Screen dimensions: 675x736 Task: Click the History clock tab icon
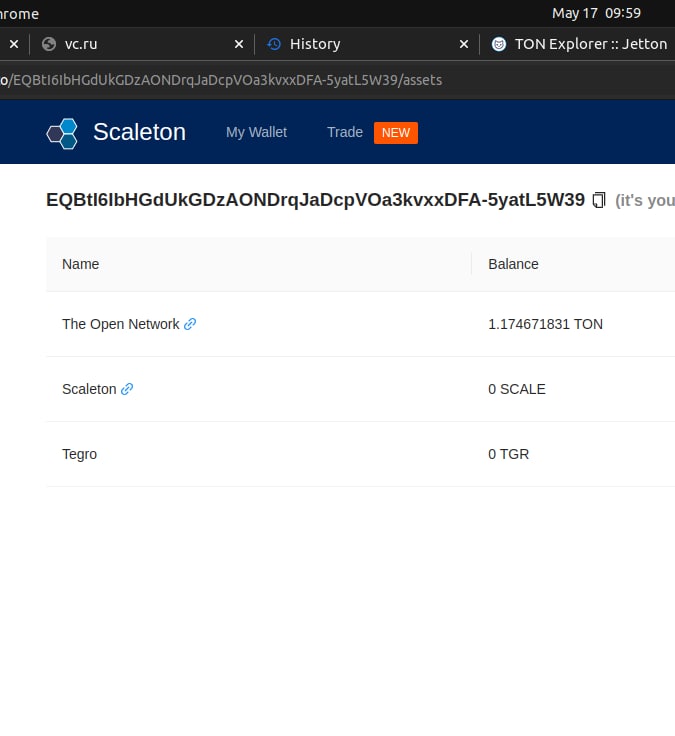pos(274,44)
